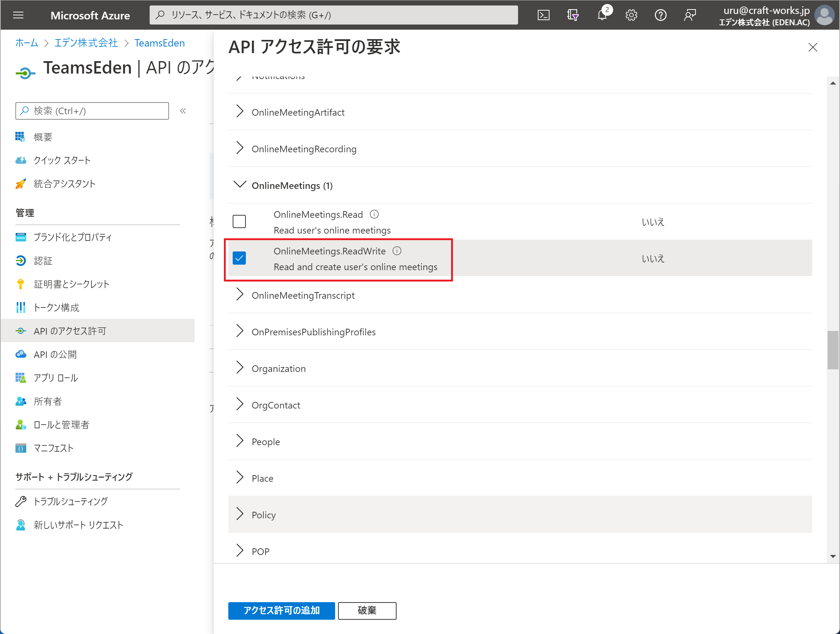Viewport: 840px width, 634px height.
Task: Click いいえ in the OnlineMeetings.ReadWrite row
Action: pos(653,258)
